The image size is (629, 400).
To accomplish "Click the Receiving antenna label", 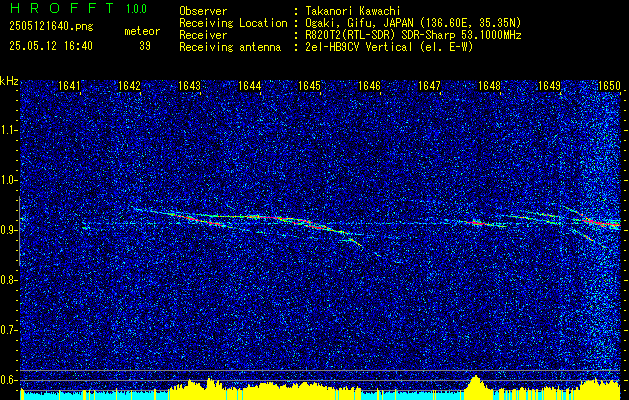I will 230,47.
